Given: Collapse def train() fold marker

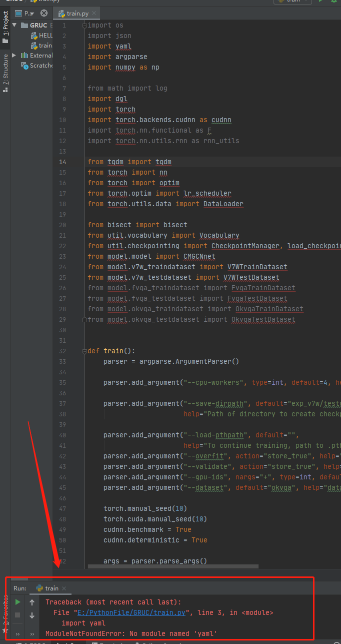Looking at the screenshot, I should 84,351.
